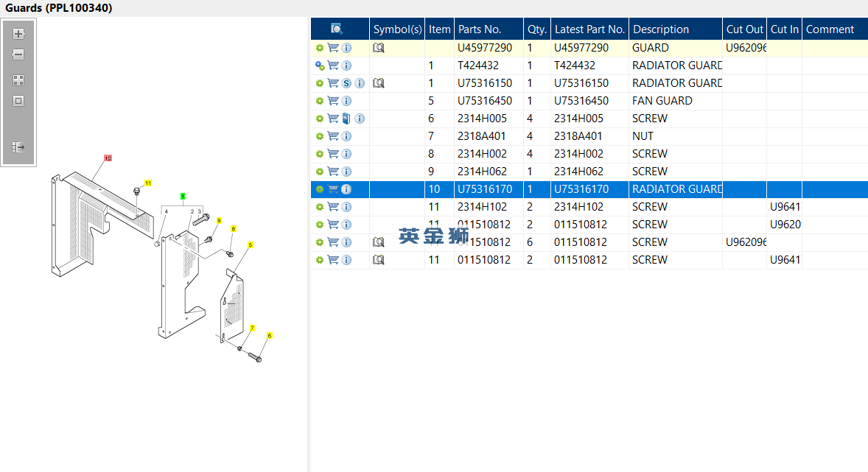This screenshot has width=868, height=472.
Task: Add T424432 to cart
Action: (333, 66)
